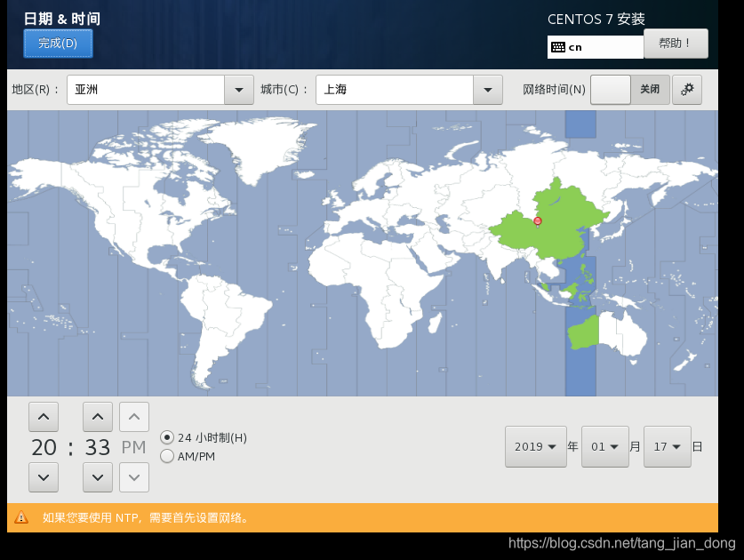Click the Done 完成(D) button
The image size is (744, 560).
pyautogui.click(x=58, y=44)
